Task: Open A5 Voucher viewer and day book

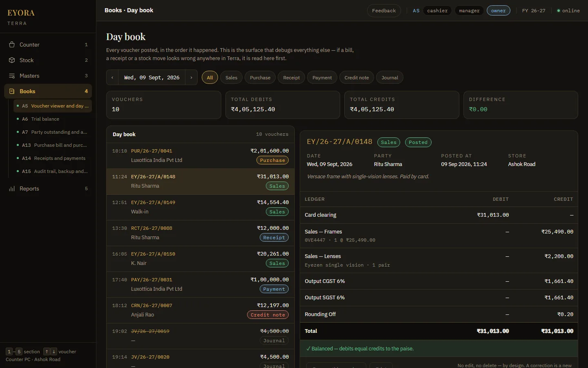Action: coord(53,106)
